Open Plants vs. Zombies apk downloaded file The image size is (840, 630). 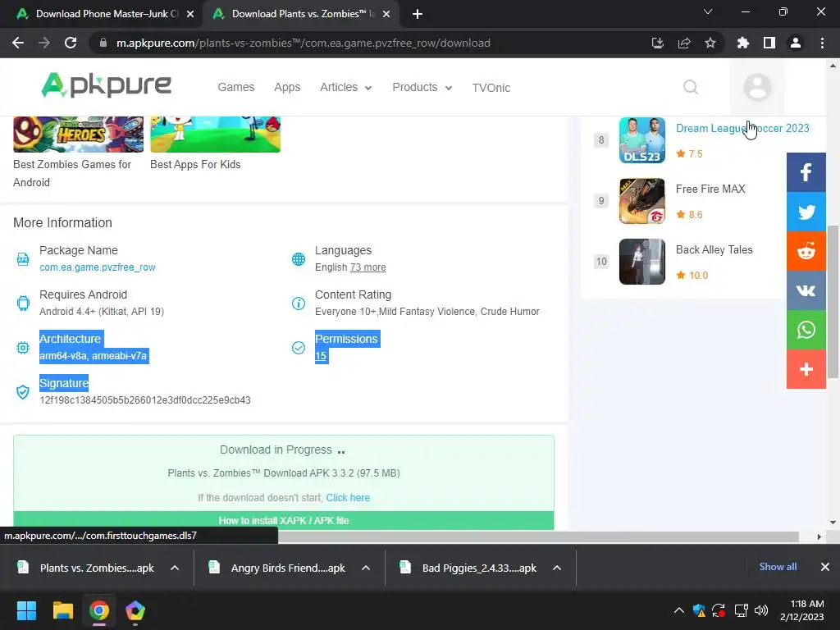[87, 568]
